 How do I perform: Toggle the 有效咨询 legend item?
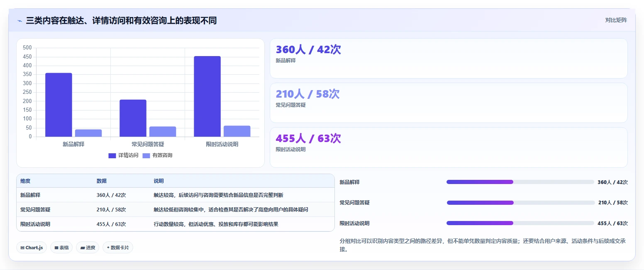157,155
